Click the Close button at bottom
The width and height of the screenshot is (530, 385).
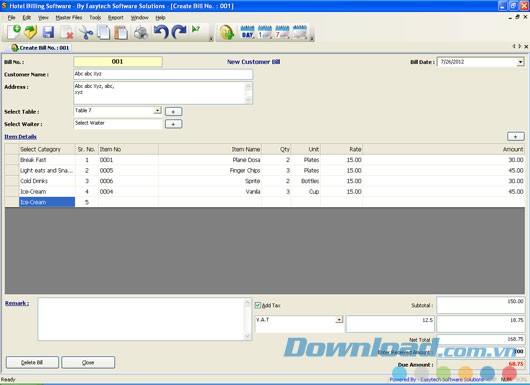[88, 362]
